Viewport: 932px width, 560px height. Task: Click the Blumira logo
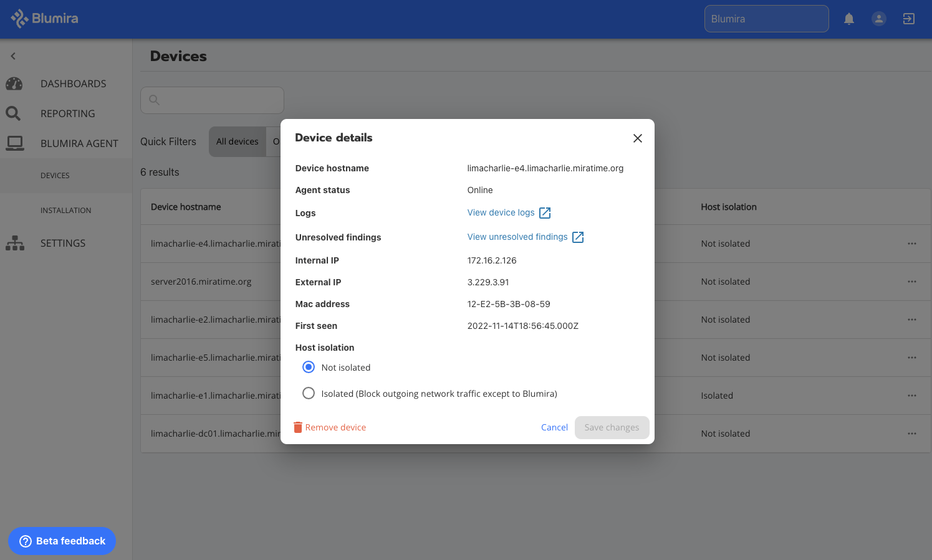coord(44,18)
